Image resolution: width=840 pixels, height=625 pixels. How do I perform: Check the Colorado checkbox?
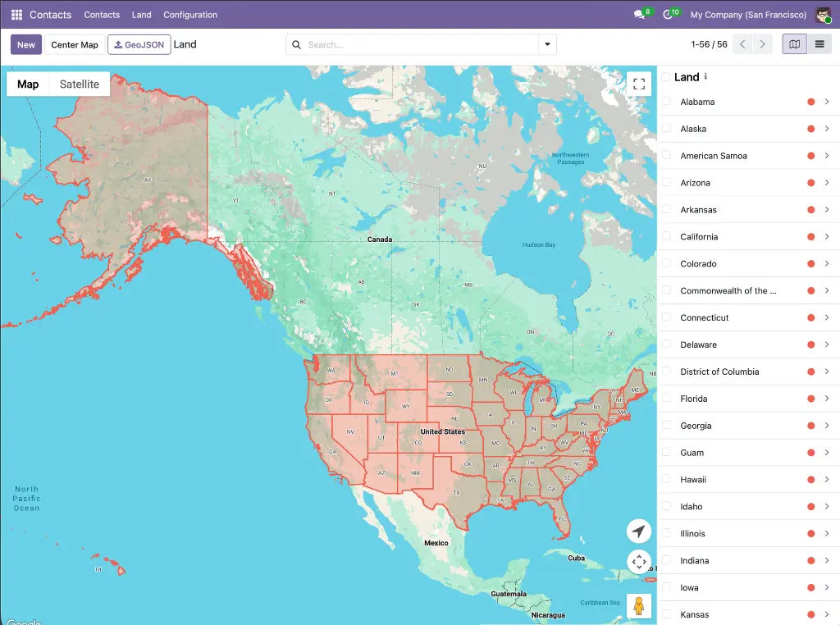point(666,263)
